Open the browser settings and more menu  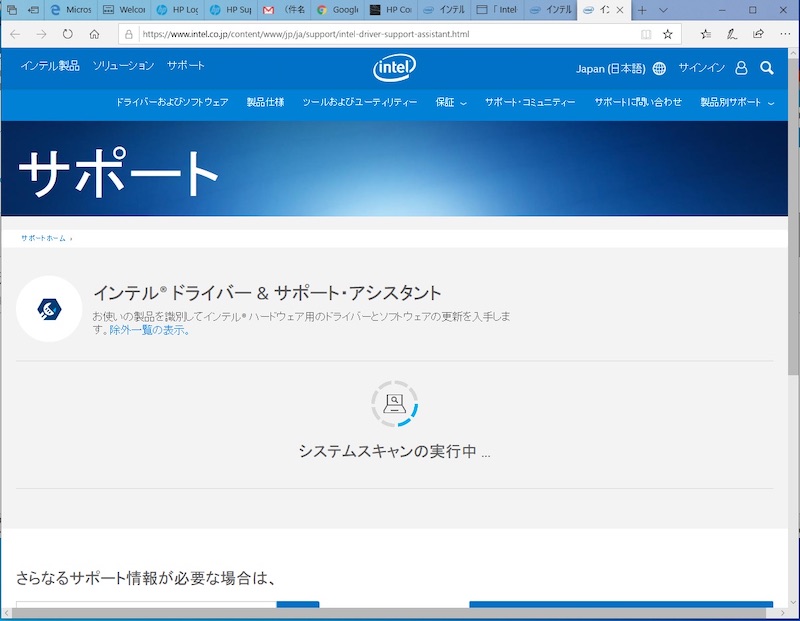(785, 34)
